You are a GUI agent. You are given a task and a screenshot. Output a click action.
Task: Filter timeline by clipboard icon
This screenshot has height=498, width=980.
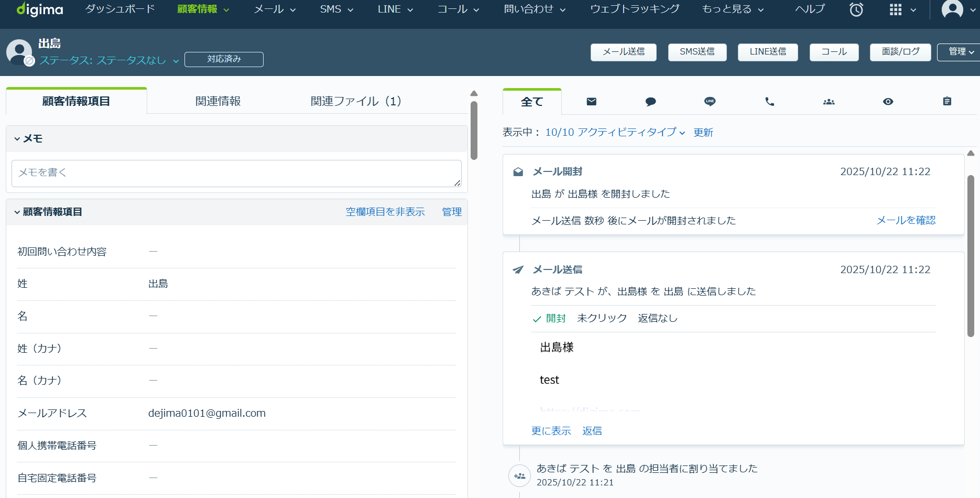click(x=947, y=102)
